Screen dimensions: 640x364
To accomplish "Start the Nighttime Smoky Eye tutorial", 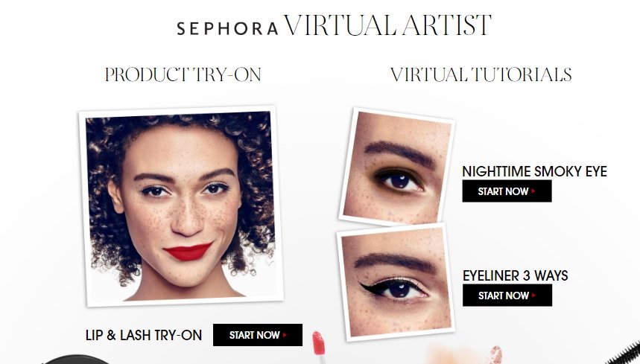I will (507, 191).
